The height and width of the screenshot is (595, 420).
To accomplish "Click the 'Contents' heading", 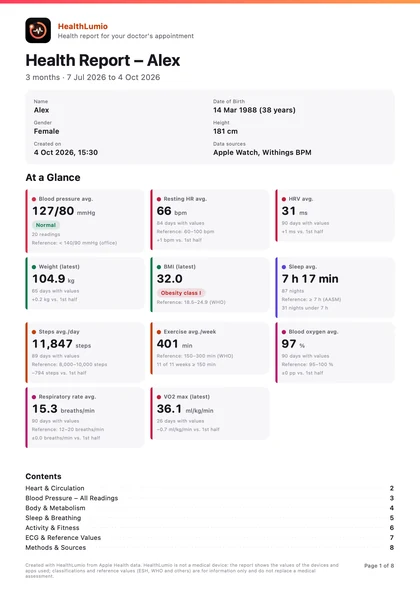I will pyautogui.click(x=43, y=477).
